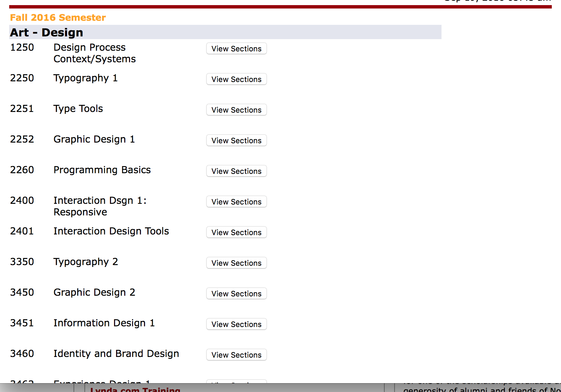Open View Sections for Information Design 1
This screenshot has height=392, width=561.
(x=236, y=324)
